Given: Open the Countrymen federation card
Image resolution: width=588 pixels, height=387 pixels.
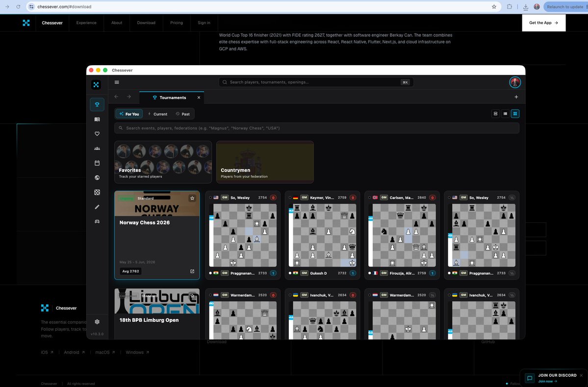Looking at the screenshot, I should (265, 162).
